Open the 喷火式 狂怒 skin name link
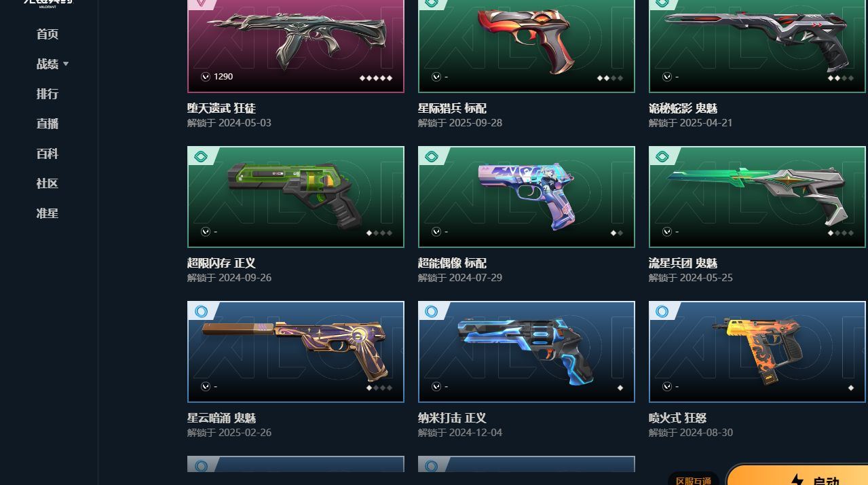The width and height of the screenshot is (868, 485). (x=677, y=418)
